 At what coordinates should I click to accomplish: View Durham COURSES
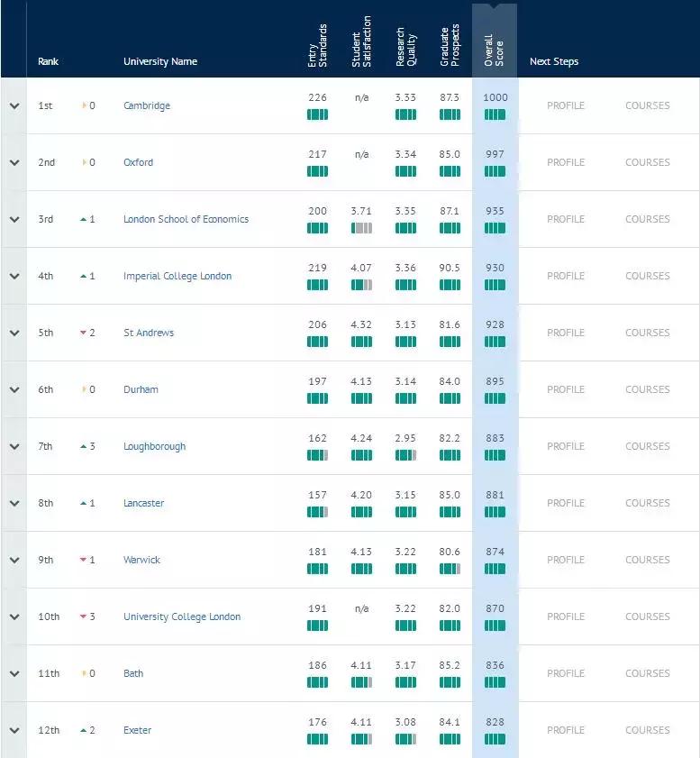click(x=648, y=389)
